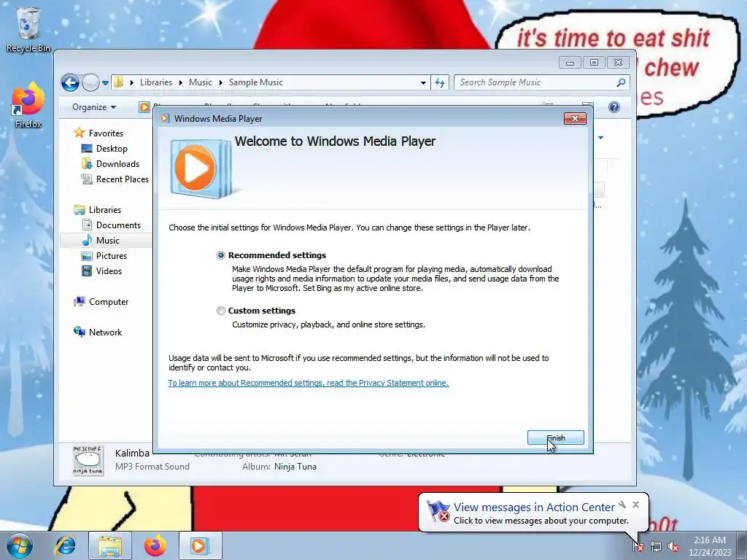Click the Windows Media Player logo image

pyautogui.click(x=201, y=168)
